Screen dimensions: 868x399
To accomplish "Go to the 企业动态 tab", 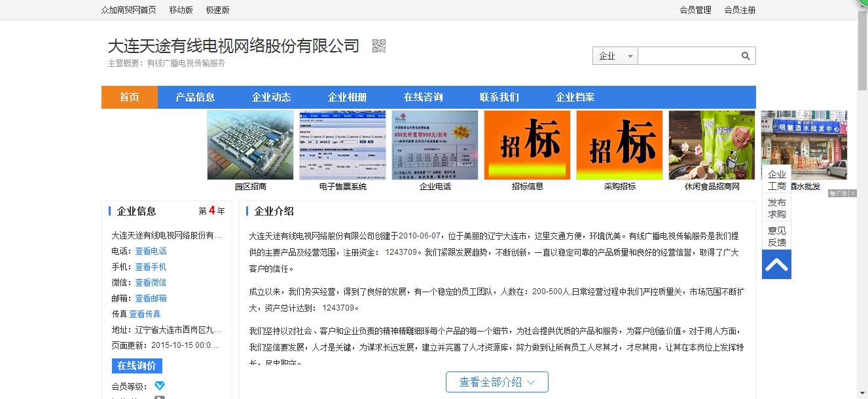I will pos(271,97).
